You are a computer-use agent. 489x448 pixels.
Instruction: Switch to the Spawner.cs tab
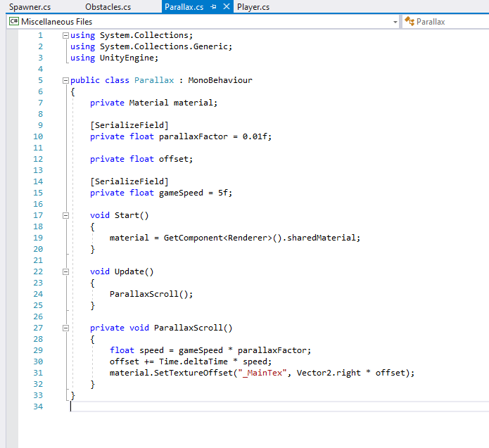30,7
